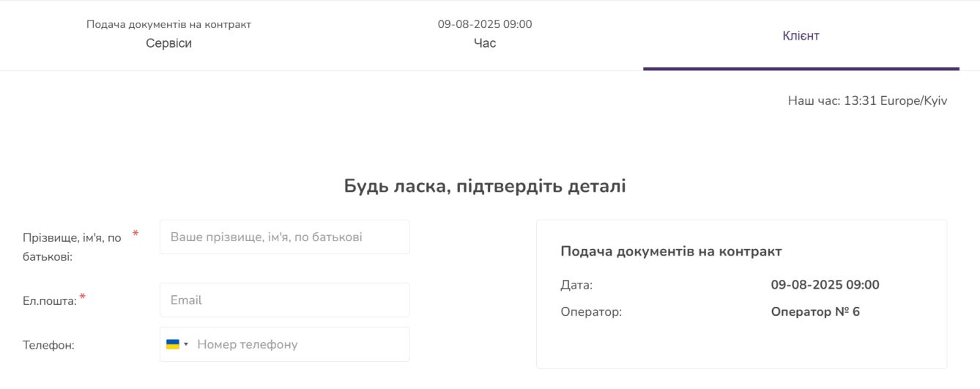This screenshot has height=389, width=980.
Task: Click into the Email input field
Action: click(284, 300)
